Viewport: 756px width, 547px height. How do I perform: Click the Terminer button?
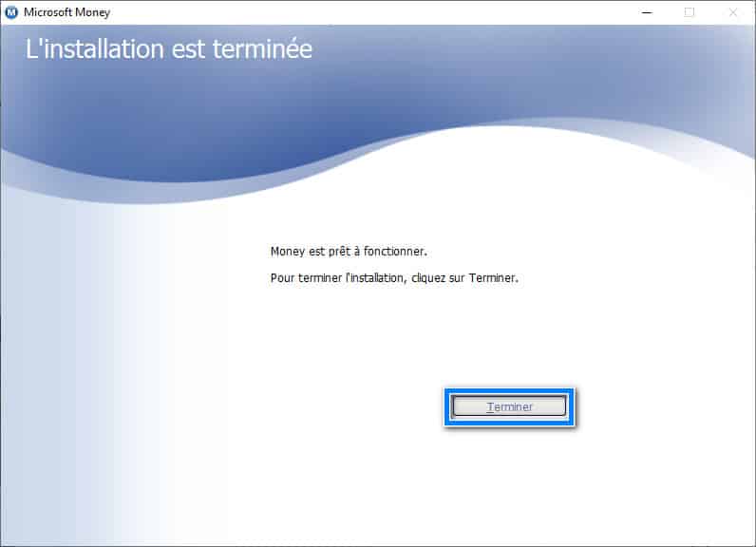[510, 406]
